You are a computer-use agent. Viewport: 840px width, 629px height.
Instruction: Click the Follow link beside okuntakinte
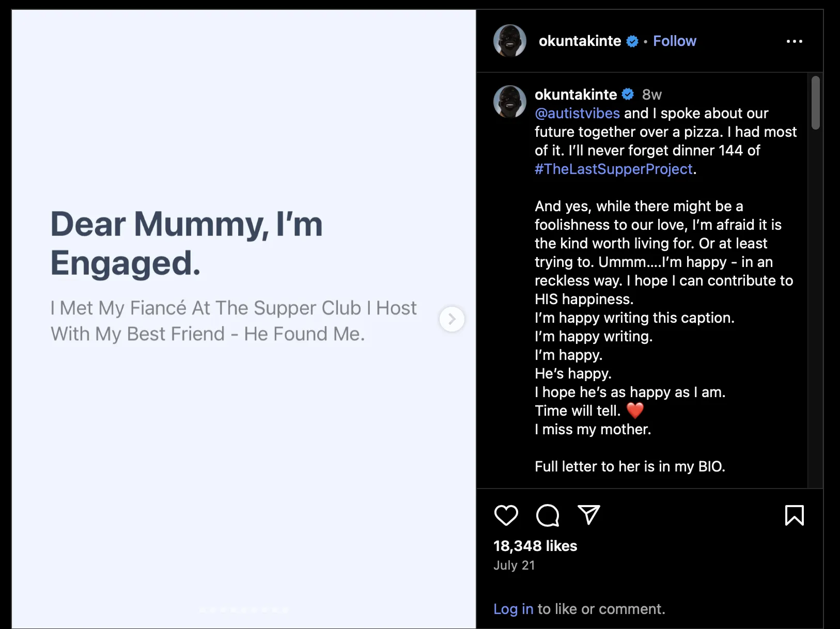674,41
